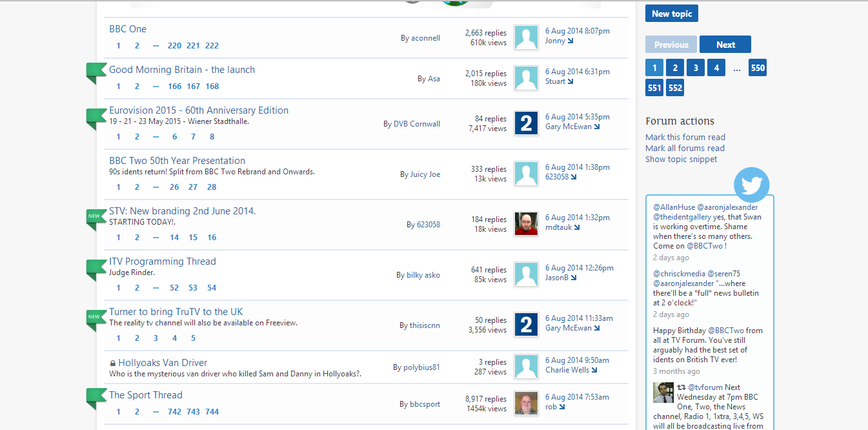Click NEW flag on Turner TruTV topic
The height and width of the screenshot is (430, 868).
click(96, 320)
